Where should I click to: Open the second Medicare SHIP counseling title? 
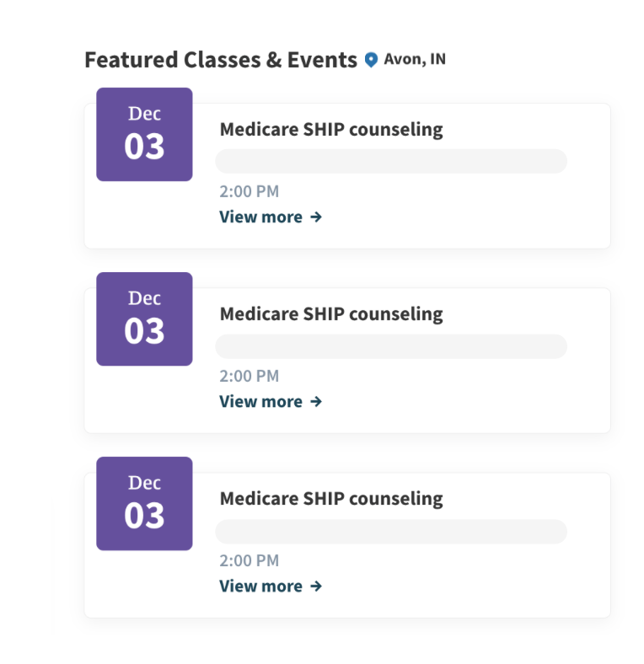pyautogui.click(x=330, y=314)
